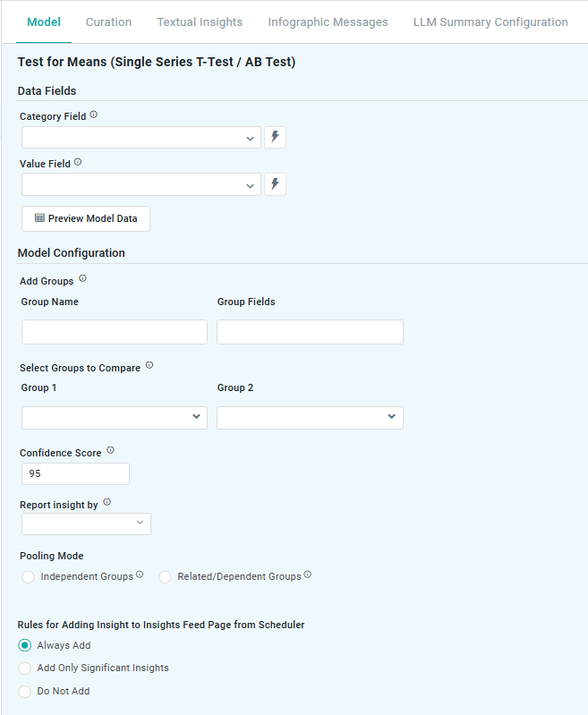Click info icon next to Category Field label

click(94, 115)
